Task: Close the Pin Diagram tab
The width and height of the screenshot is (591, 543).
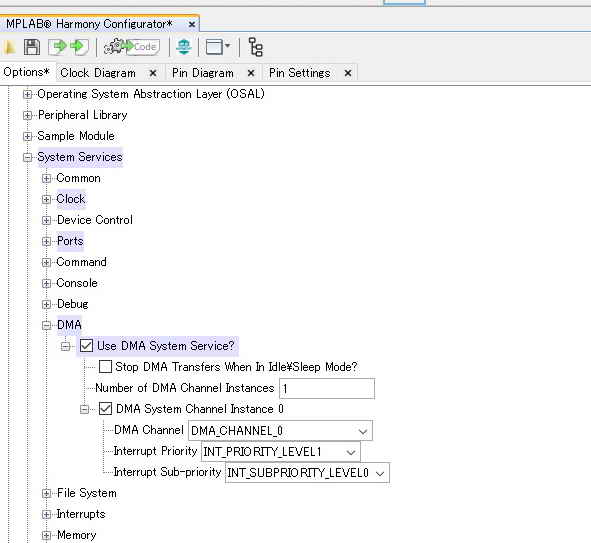Action: tap(251, 73)
